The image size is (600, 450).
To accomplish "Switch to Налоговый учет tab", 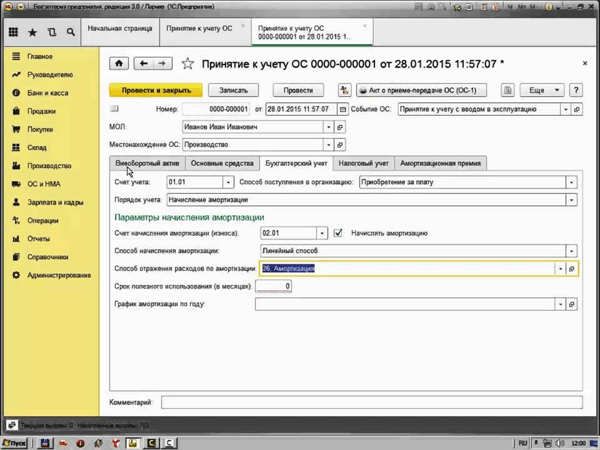I will pos(363,162).
